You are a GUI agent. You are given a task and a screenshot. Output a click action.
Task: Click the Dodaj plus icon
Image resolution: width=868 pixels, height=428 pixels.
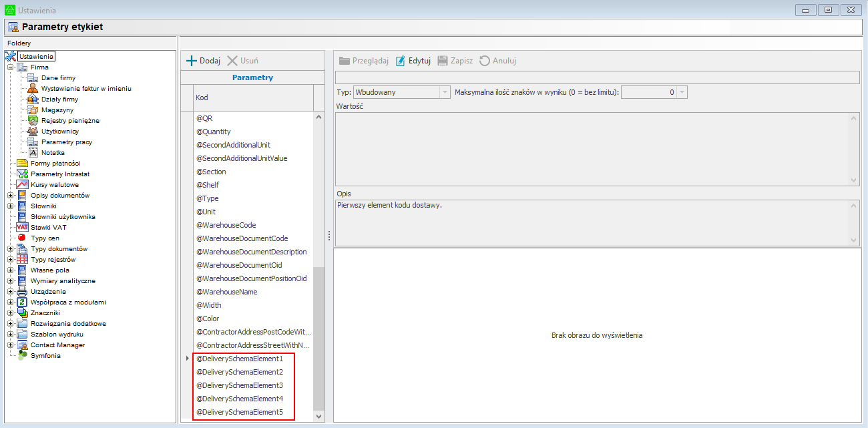[191, 61]
